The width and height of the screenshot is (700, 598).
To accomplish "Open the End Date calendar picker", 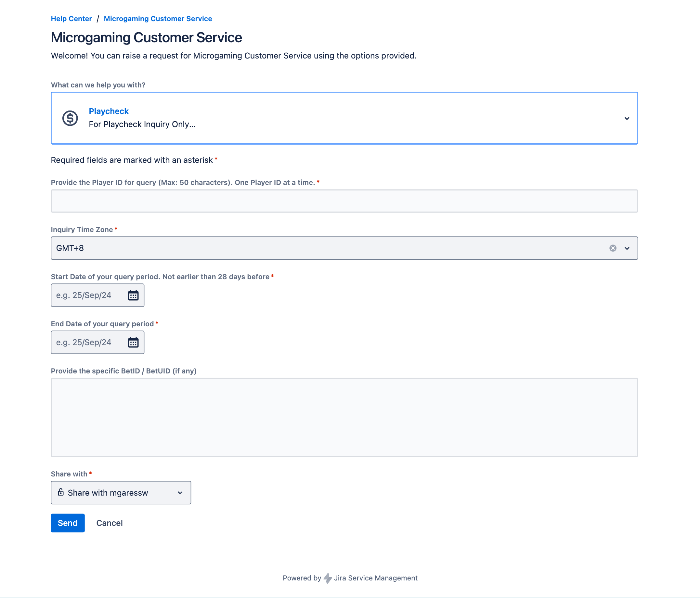I will point(133,343).
